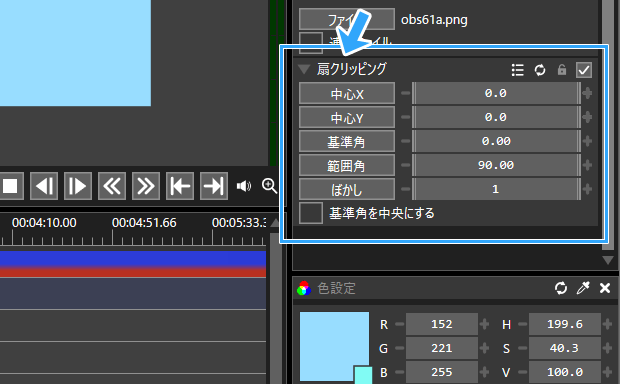Viewport: 620px width, 384px height.
Task: Toggle the 扇クリッピング lock icon
Action: point(561,70)
